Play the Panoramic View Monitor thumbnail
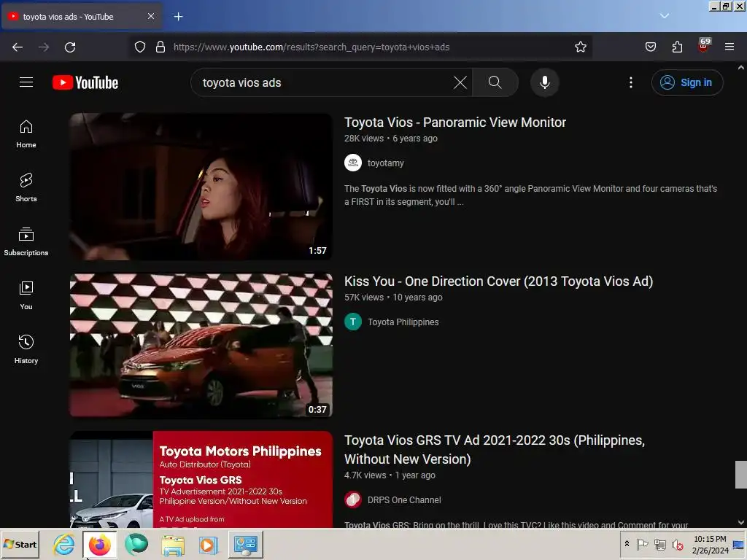This screenshot has width=747, height=560. [201, 186]
